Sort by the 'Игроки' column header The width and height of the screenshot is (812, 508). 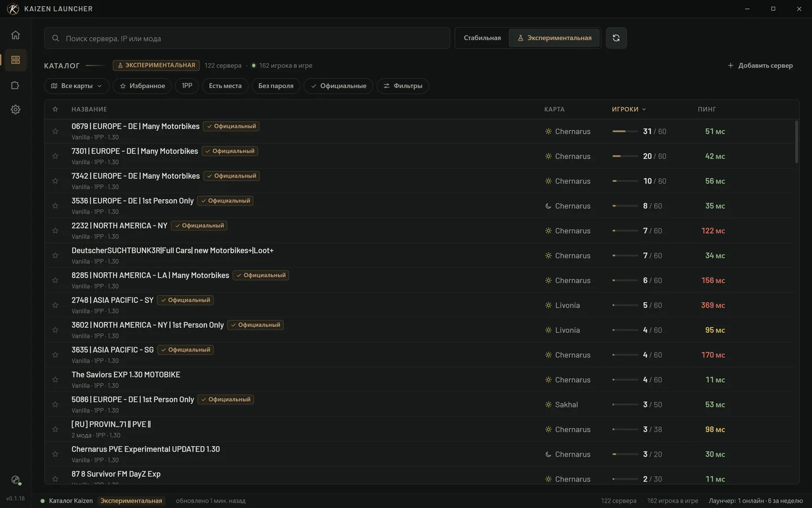click(629, 110)
